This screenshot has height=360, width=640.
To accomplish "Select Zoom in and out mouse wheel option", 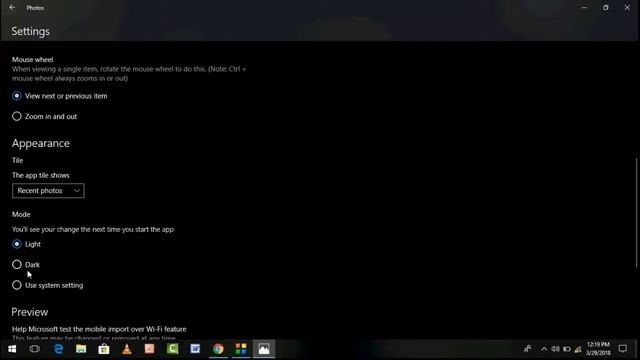I will pyautogui.click(x=44, y=116).
